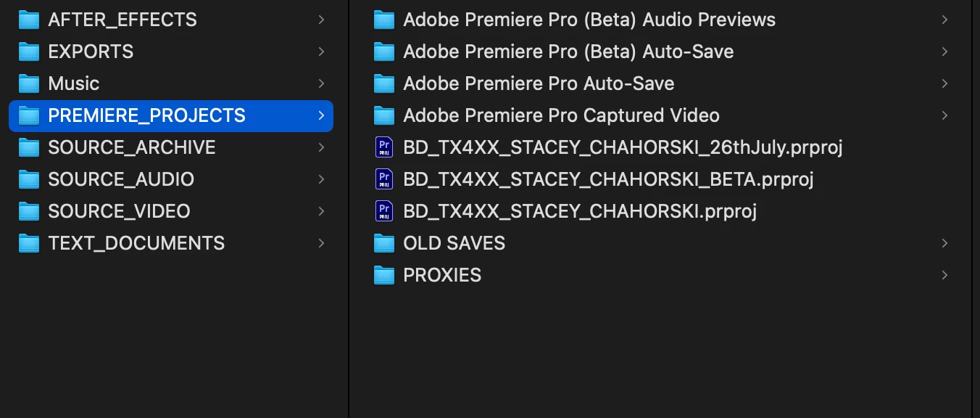The height and width of the screenshot is (418, 980).
Task: Click the SOURCE_AUDIO folder icon
Action: click(x=29, y=179)
